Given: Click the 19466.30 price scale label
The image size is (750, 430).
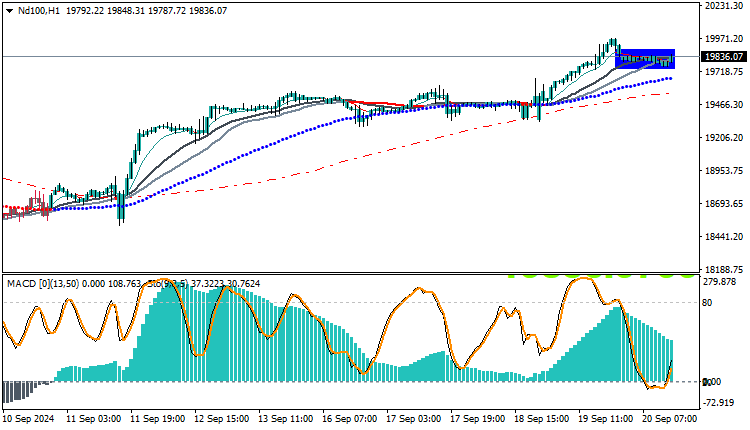Looking at the screenshot, I should pos(724,105).
